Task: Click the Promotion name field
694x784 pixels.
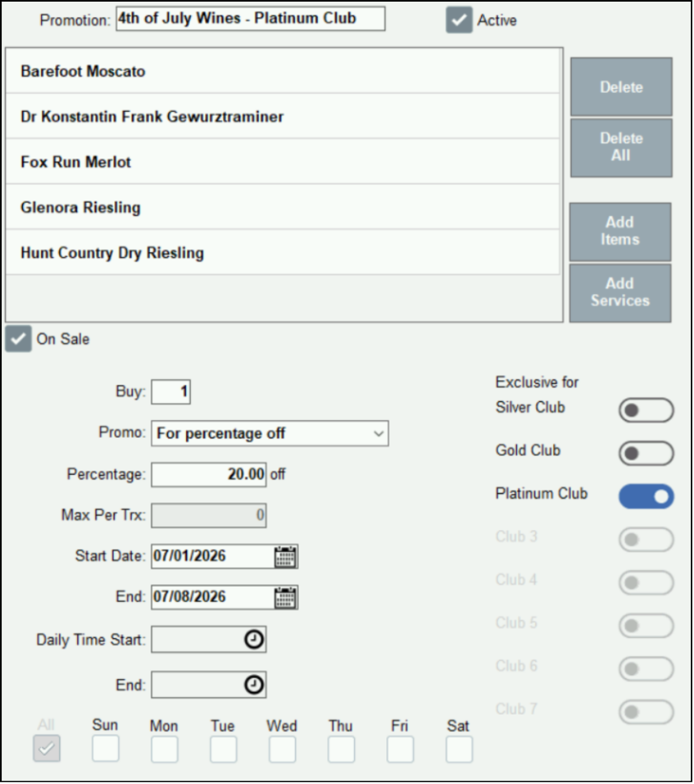Action: [251, 19]
